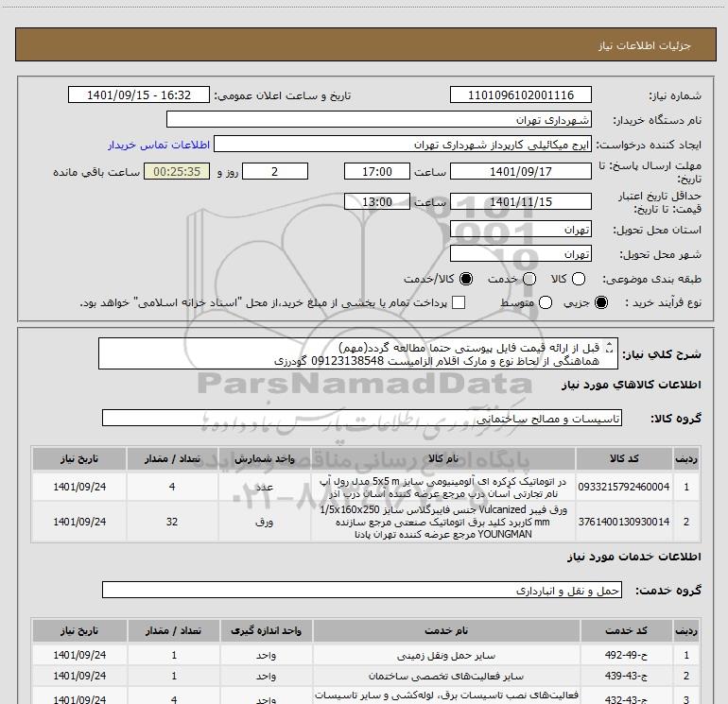Click the need number field 1101096102001116
Screen dimensions: 728x704
tap(520, 94)
